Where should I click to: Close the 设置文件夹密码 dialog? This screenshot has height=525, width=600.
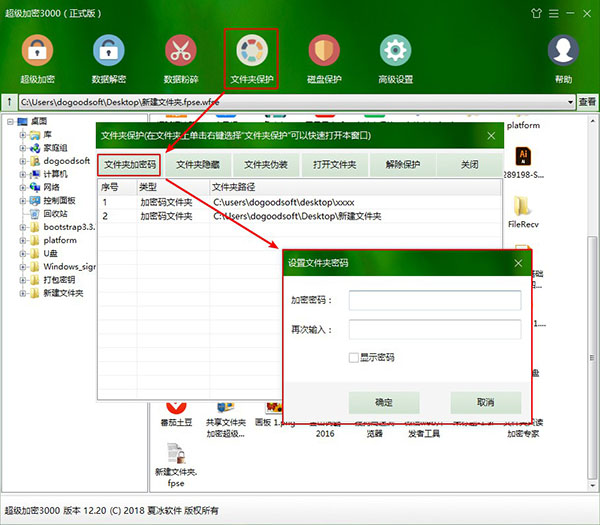tap(518, 263)
